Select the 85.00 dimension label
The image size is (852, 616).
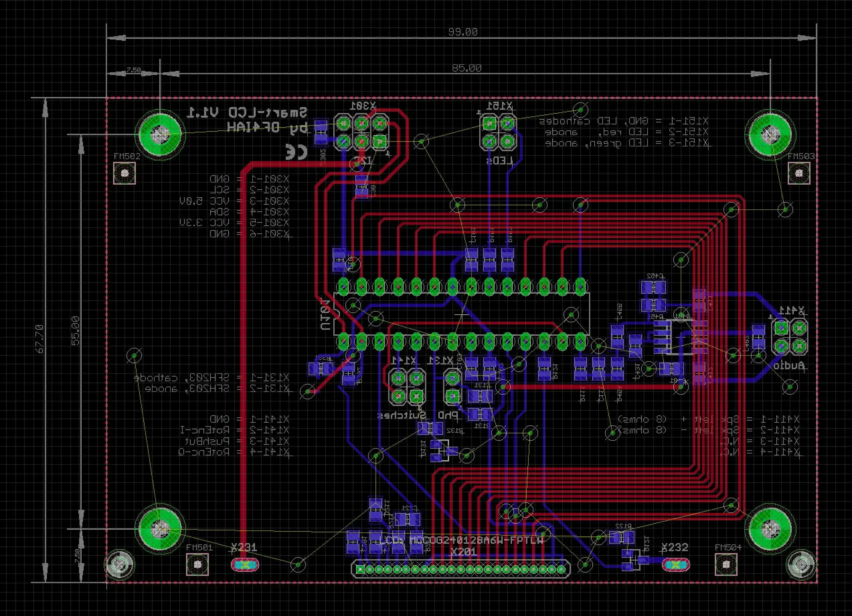pos(466,68)
